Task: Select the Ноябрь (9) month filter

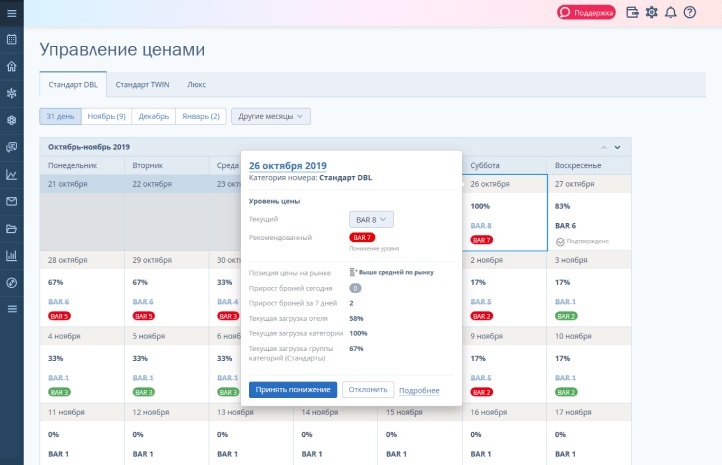Action: [106, 116]
